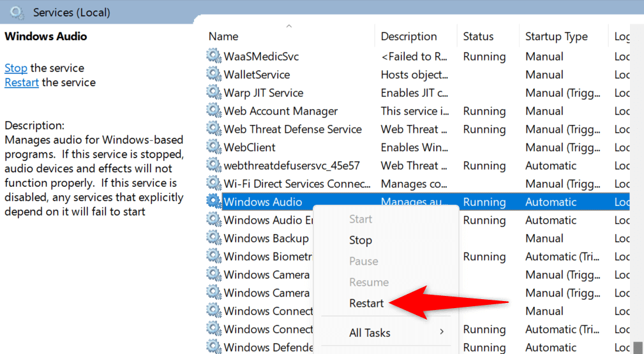Select the Warp JIT Service gear icon
The width and height of the screenshot is (644, 354).
click(x=213, y=92)
